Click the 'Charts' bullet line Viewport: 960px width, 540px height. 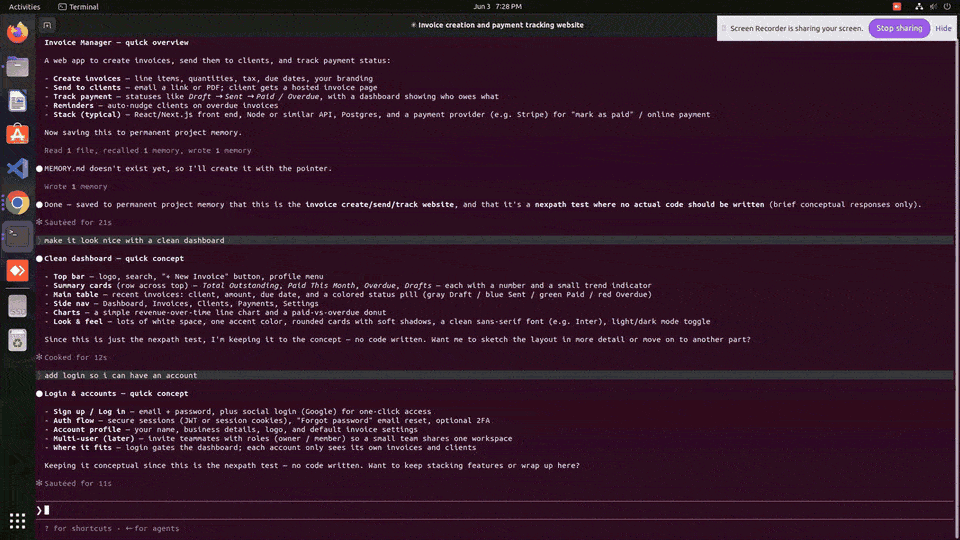215,312
